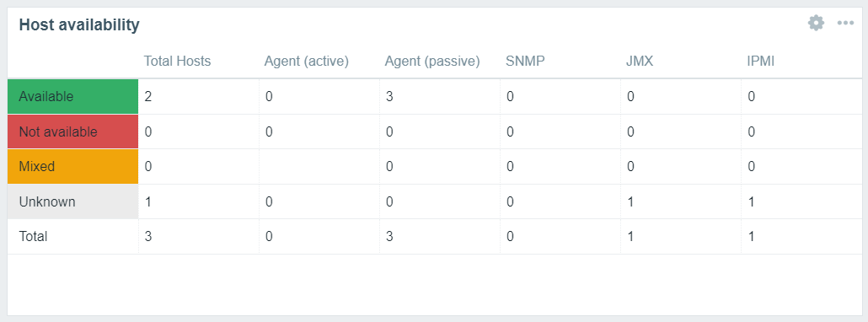Viewport: 868px width, 322px height.
Task: Select the grey Unknown status cell
Action: click(x=73, y=202)
